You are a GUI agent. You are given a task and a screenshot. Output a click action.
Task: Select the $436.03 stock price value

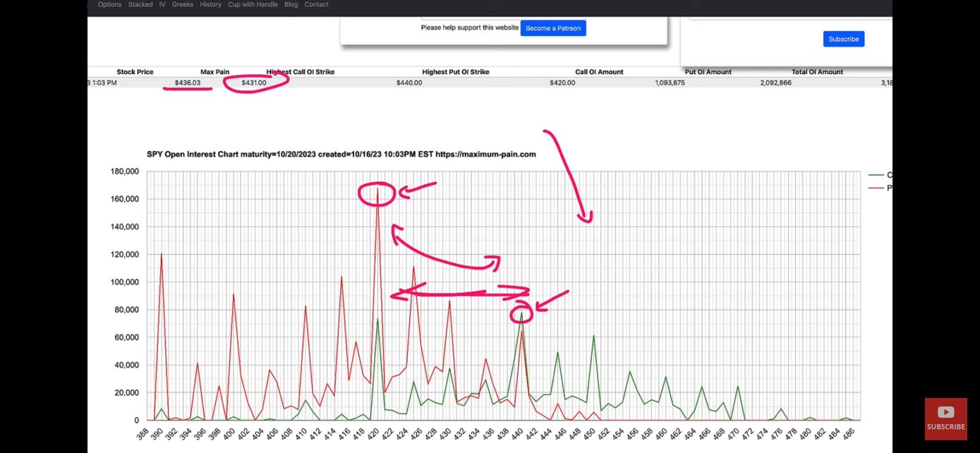click(x=188, y=83)
